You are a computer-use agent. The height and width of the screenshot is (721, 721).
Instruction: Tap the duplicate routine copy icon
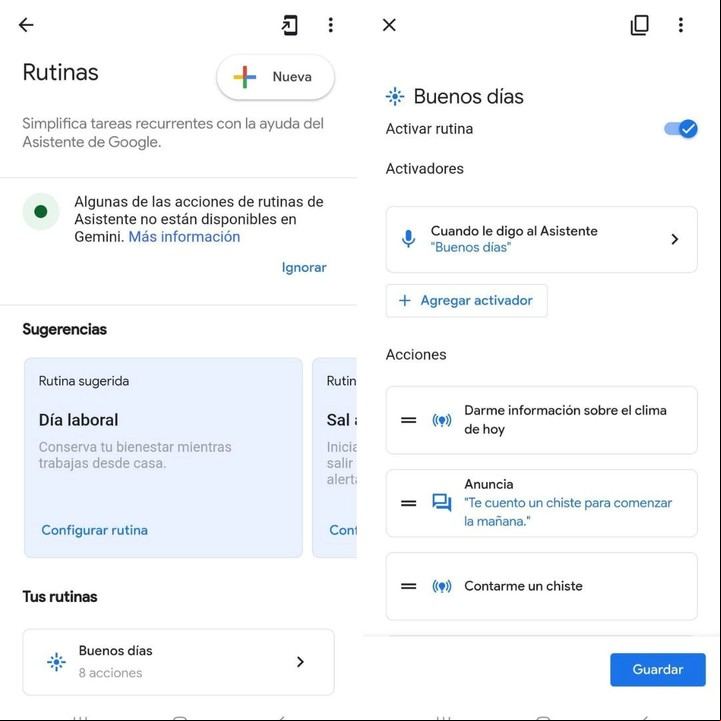pyautogui.click(x=639, y=25)
